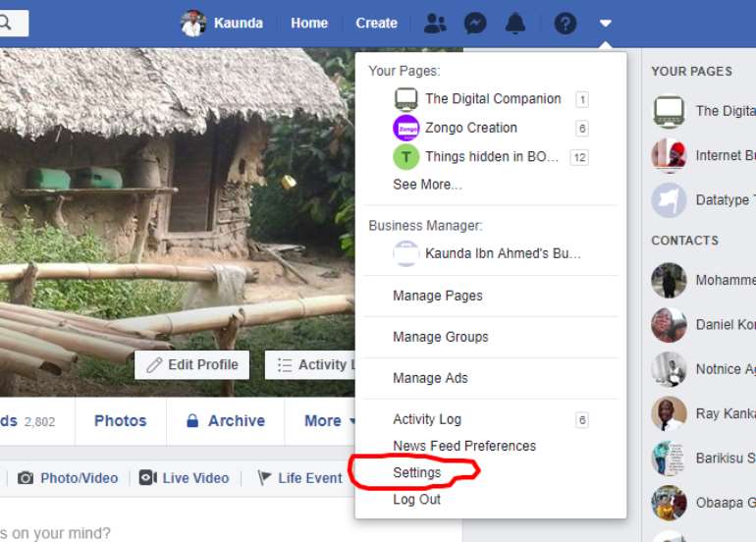Click badge 1 next to Digital Companion
This screenshot has height=542, width=756.
point(582,99)
